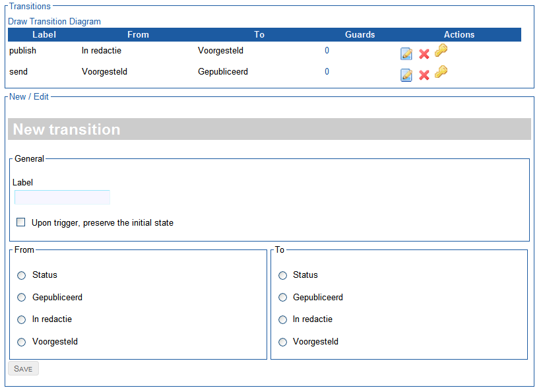
Task: Choose 'Voorgesteld' as From state
Action: [x=22, y=342]
